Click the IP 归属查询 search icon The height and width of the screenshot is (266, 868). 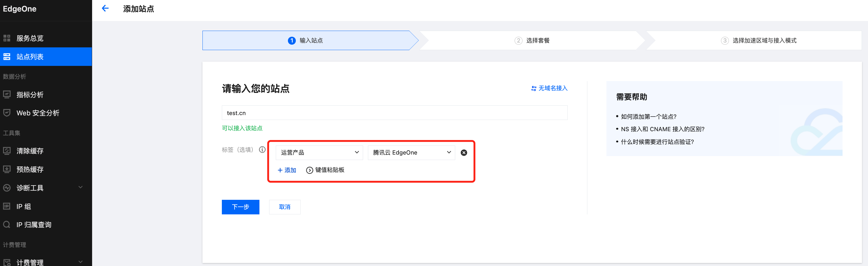[7, 224]
